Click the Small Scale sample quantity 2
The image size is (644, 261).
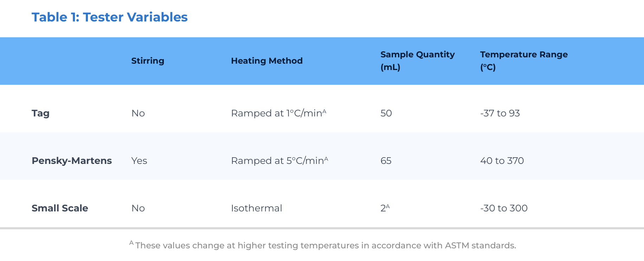point(385,208)
